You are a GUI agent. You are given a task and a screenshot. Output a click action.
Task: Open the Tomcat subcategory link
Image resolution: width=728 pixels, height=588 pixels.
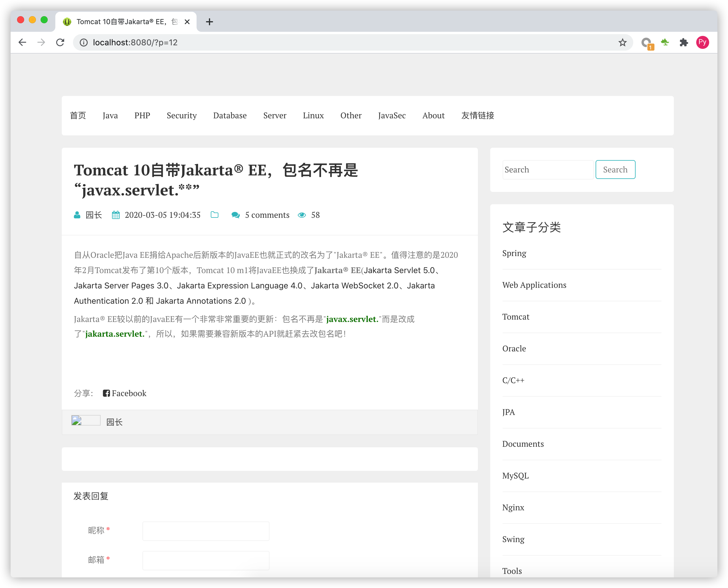[x=515, y=317]
